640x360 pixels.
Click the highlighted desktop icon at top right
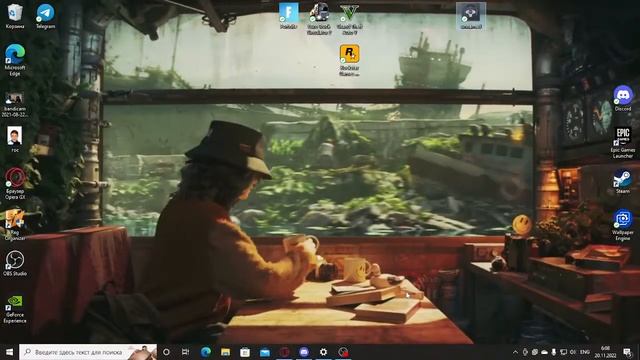click(x=471, y=16)
